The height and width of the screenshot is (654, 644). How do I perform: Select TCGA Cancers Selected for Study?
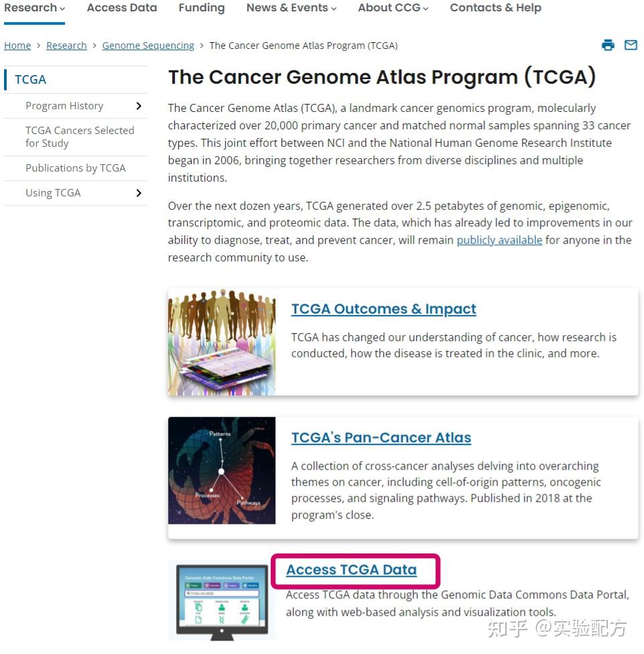point(80,137)
